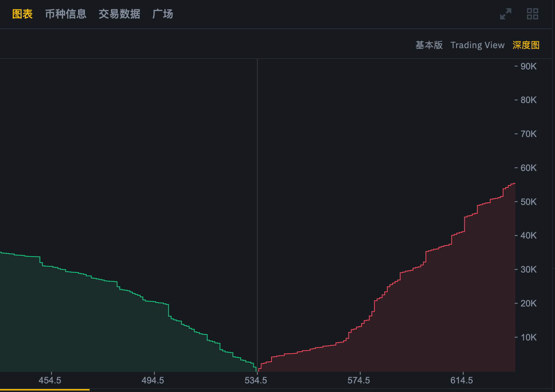Click the 90K axis label
Screen dimensions: 555x392
pos(528,66)
